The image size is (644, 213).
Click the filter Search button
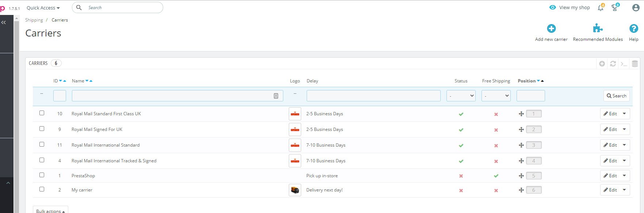(617, 96)
